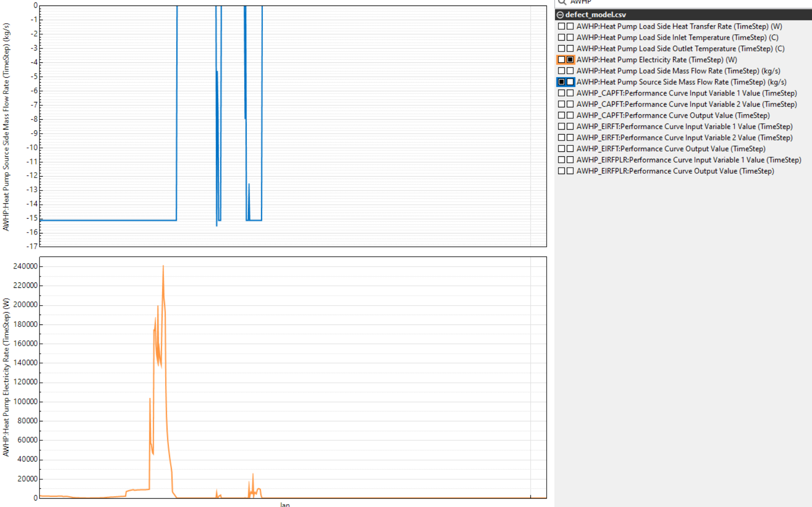Image resolution: width=812 pixels, height=507 pixels.
Task: Tick first checkbox for AWHP_EIRFT Curve Output Value
Action: pos(561,149)
